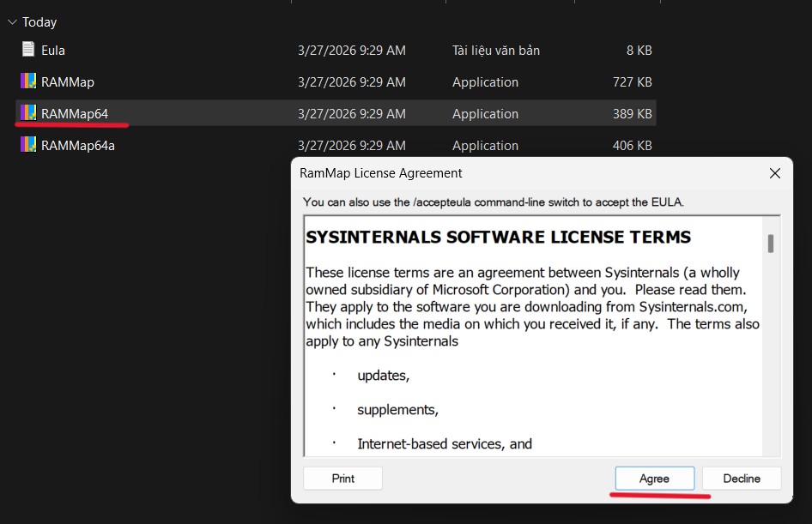Collapse the Today group chevron
The width and height of the screenshot is (812, 524).
[x=11, y=22]
